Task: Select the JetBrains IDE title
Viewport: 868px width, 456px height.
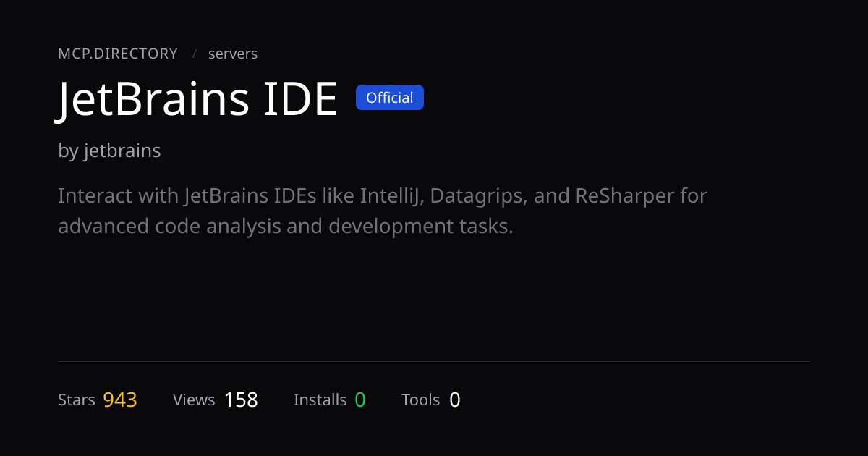Action: [197, 99]
